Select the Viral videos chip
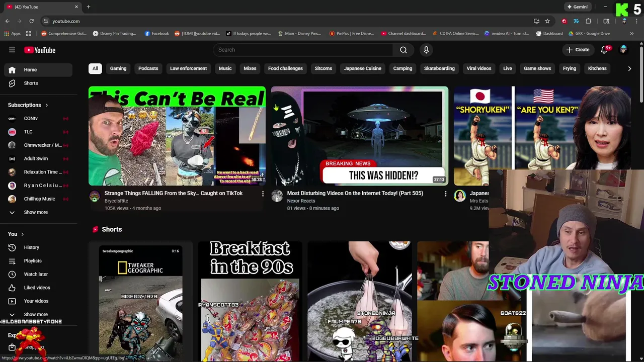The height and width of the screenshot is (362, 644). click(x=479, y=68)
